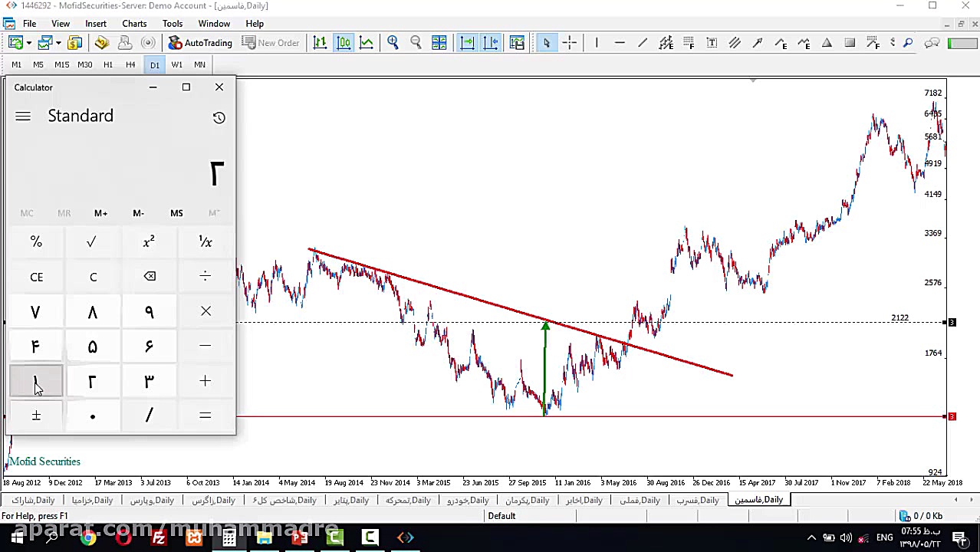The width and height of the screenshot is (980, 552).
Task: Click Calculator MS memory store button
Action: (176, 213)
